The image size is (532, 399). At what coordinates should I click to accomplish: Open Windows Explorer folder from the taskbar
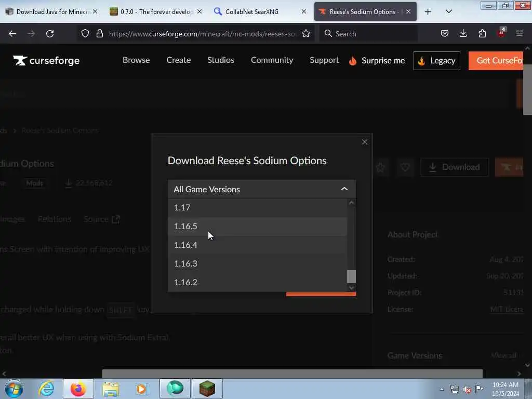pyautogui.click(x=111, y=389)
